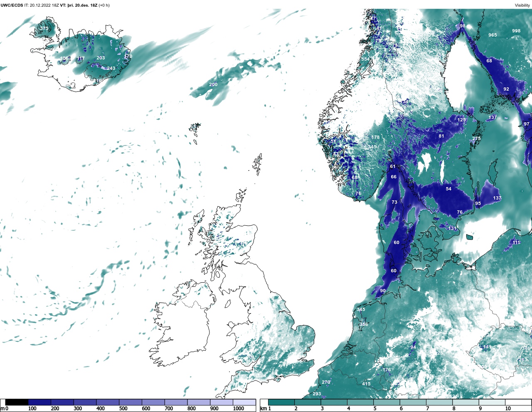Screen dimensions: 532x412
Task: Click the '94' value over Germany
Action: tap(413, 347)
